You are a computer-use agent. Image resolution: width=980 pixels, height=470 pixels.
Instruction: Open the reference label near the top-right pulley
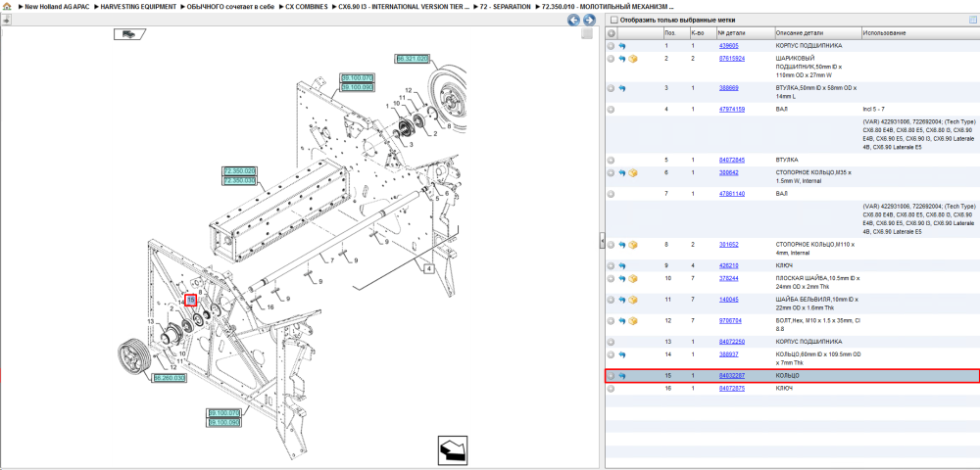(412, 59)
